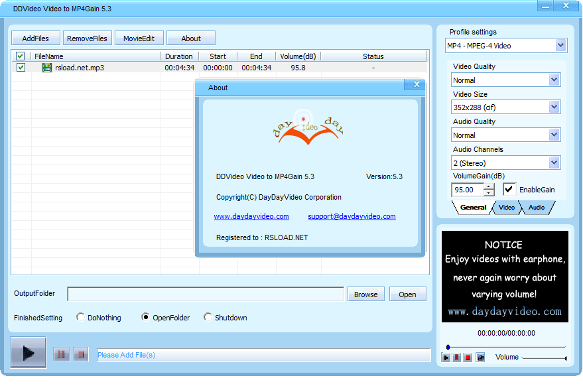Click the Start column header

pyautogui.click(x=218, y=56)
